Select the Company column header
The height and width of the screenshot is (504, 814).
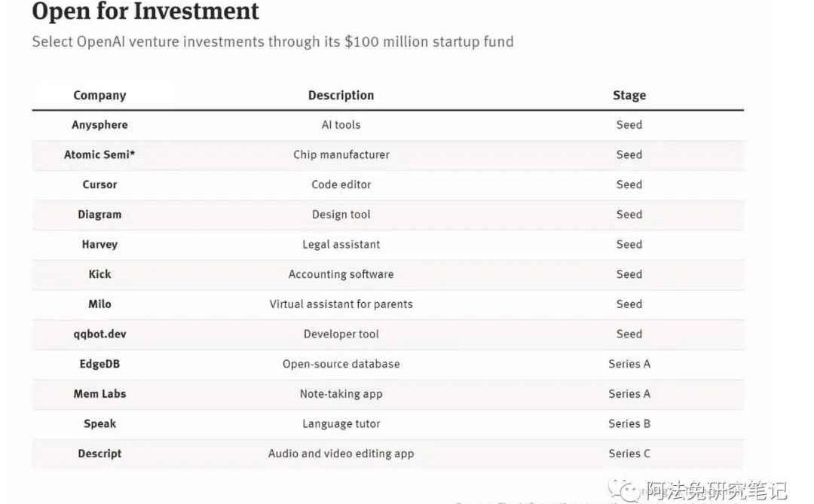99,95
